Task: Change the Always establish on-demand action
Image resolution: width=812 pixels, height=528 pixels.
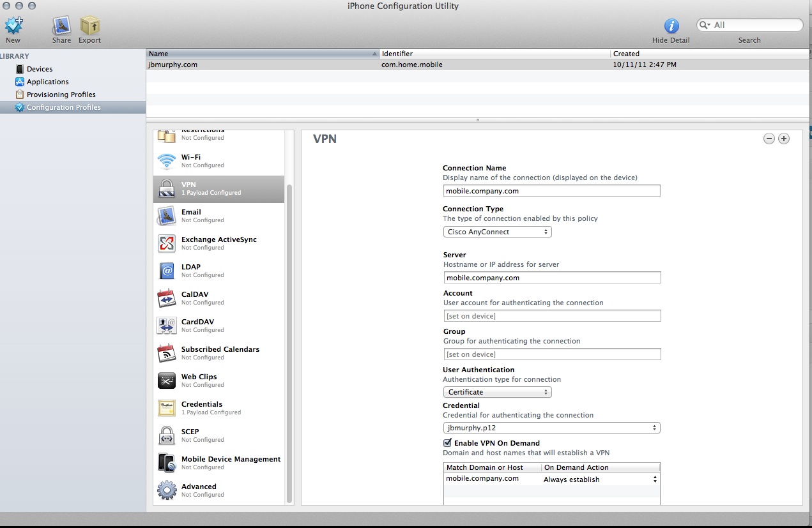Action: 599,479
